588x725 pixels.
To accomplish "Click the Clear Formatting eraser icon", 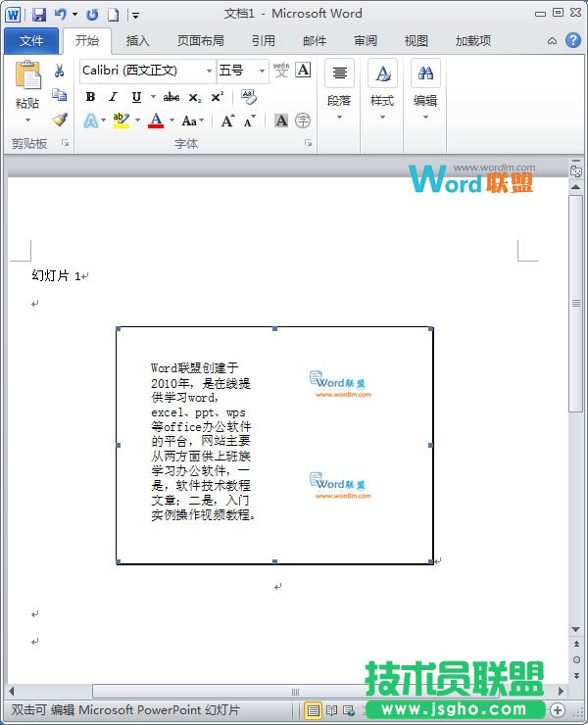I will 248,97.
